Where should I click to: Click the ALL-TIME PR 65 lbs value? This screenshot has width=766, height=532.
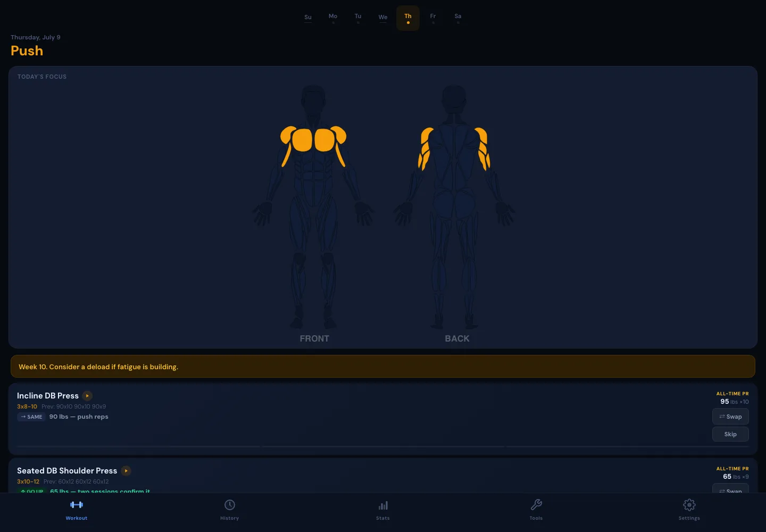(x=736, y=477)
